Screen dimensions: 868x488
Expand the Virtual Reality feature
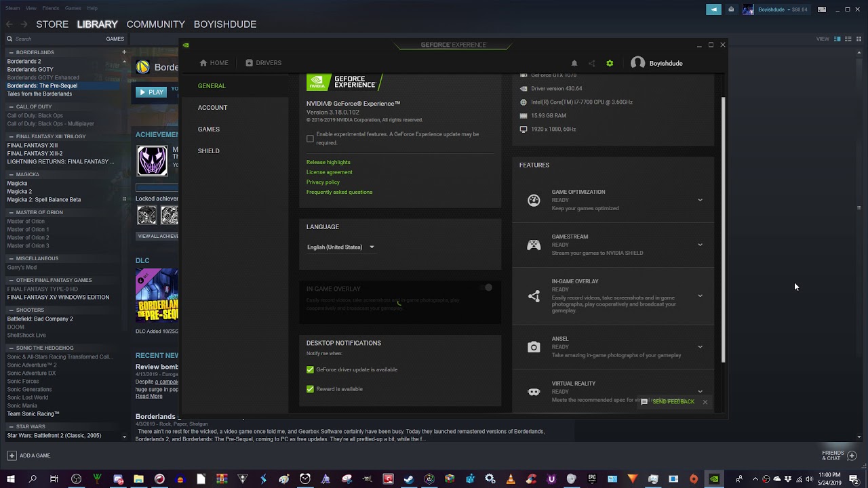[700, 391]
